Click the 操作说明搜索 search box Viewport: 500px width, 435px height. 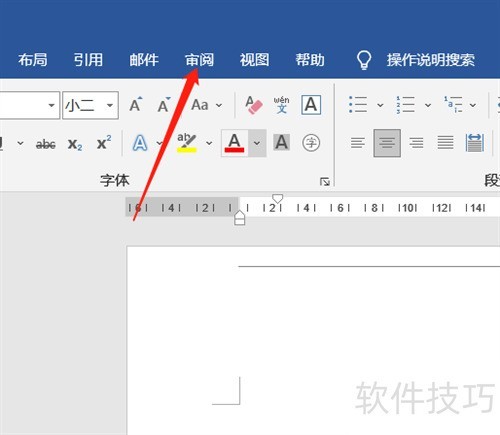(x=431, y=60)
